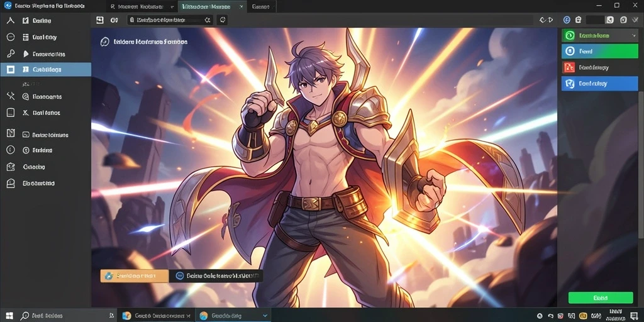Select the crossed tools icon in sidebar

11,96
